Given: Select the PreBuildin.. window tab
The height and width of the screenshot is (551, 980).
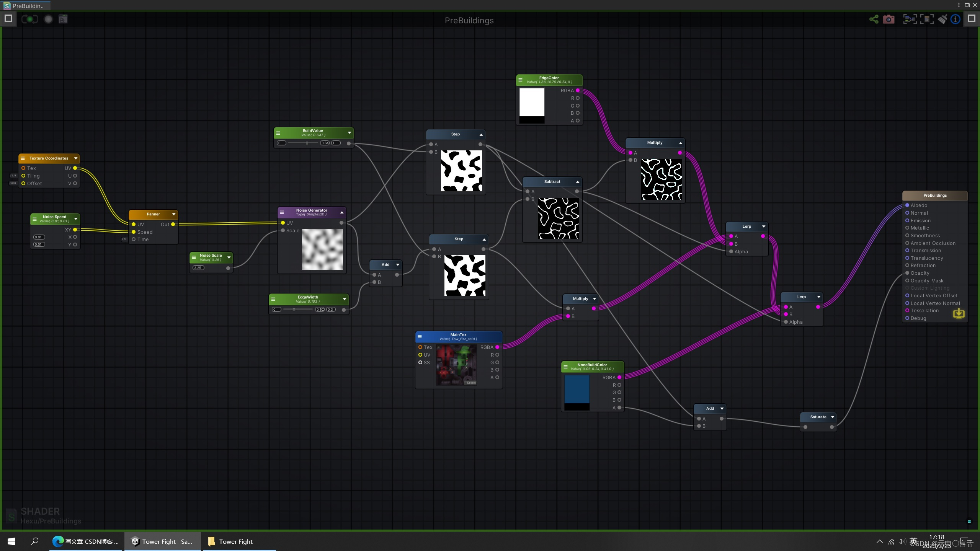Looking at the screenshot, I should [25, 6].
